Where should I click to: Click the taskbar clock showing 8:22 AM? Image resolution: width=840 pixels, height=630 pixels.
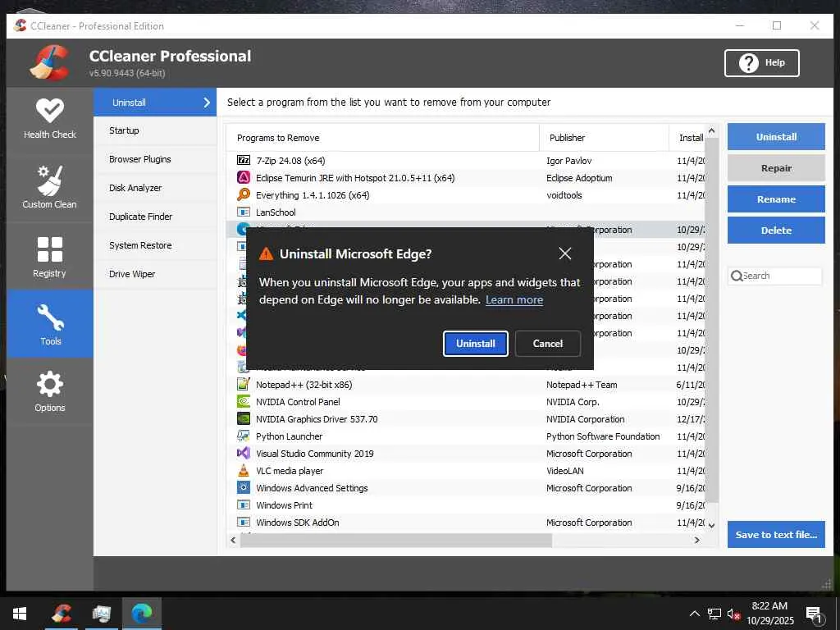point(769,614)
